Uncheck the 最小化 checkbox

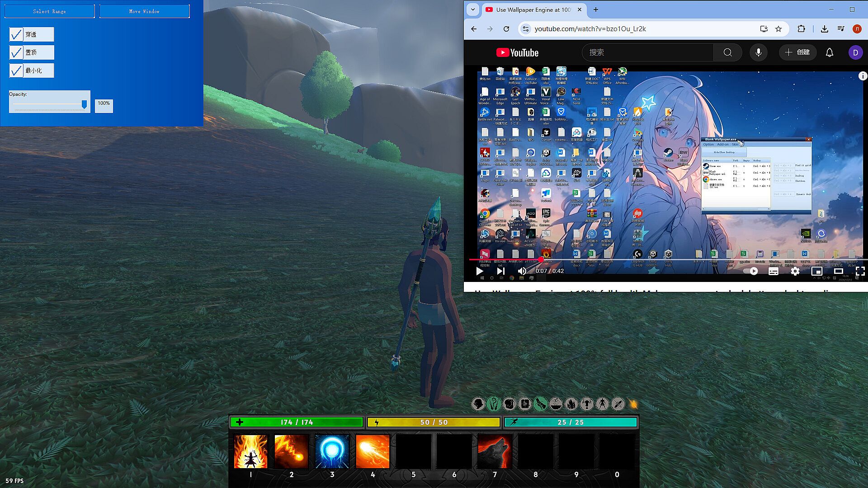16,70
